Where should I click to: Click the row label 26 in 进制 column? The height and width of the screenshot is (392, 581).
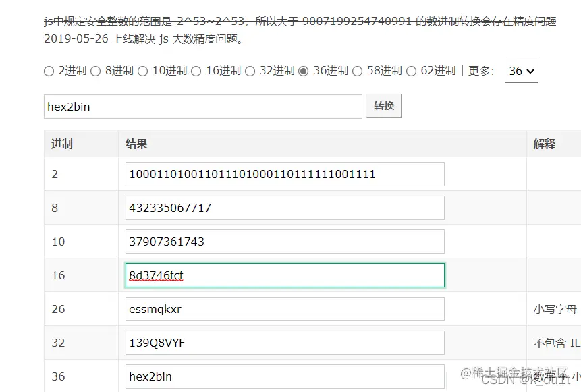(x=58, y=309)
